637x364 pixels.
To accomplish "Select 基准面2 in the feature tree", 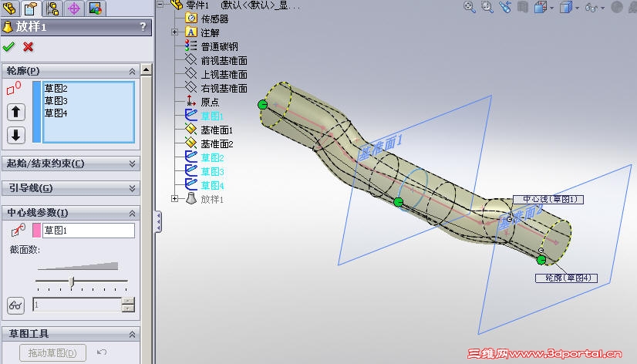I will (217, 143).
